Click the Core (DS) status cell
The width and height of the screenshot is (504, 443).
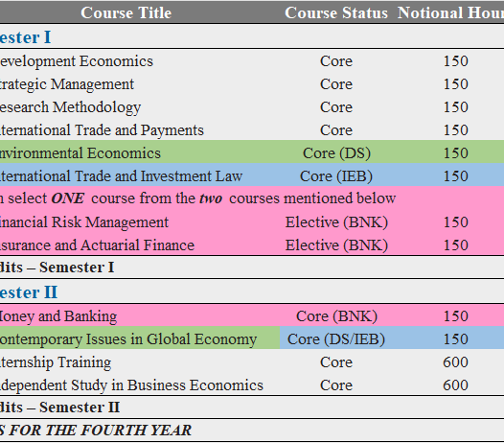pyautogui.click(x=336, y=153)
